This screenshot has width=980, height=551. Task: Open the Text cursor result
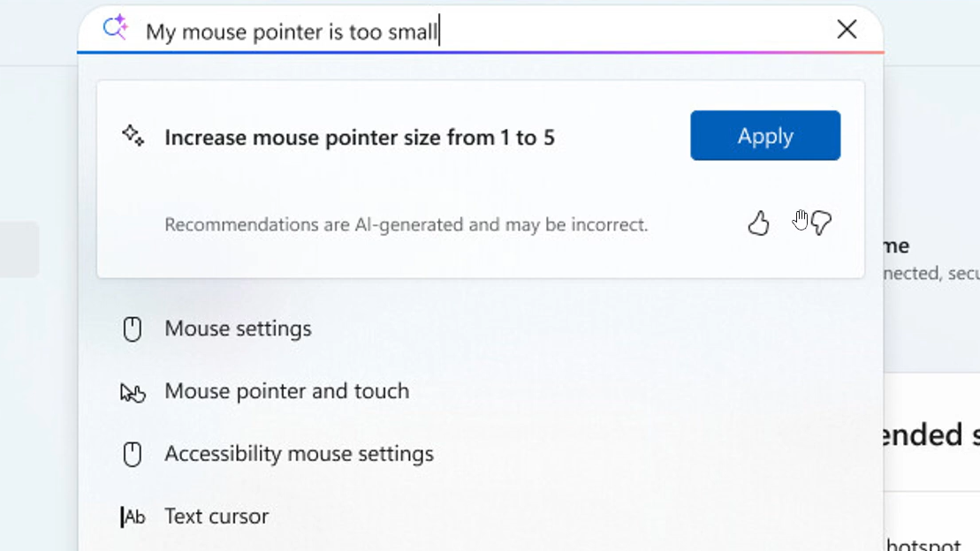point(217,517)
